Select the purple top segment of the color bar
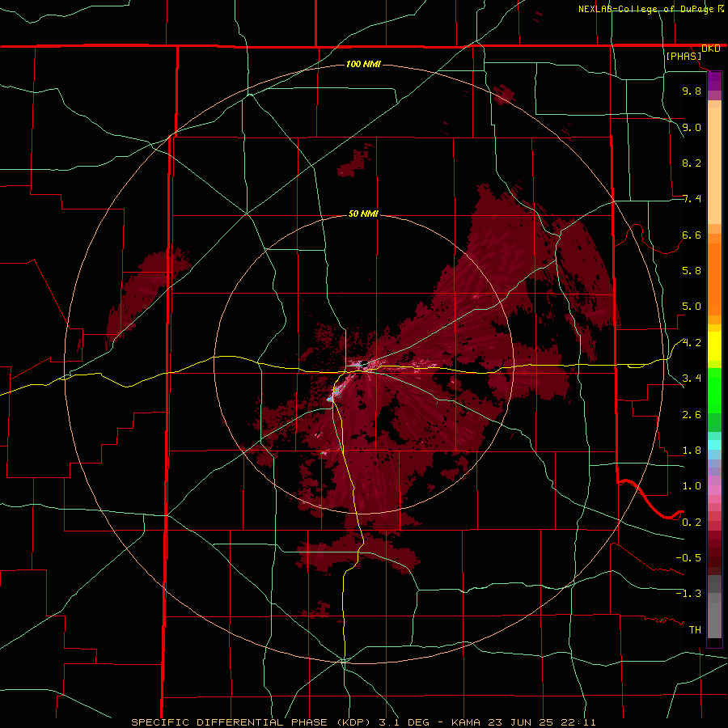Screen dimensions: 728x728 (x=714, y=81)
